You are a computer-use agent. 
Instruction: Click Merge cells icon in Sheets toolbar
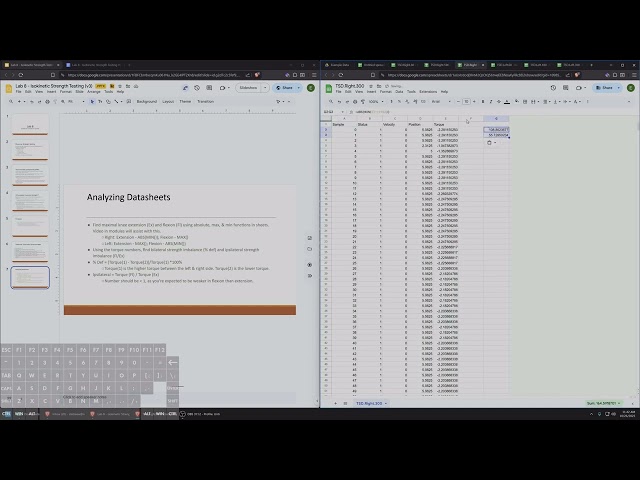pyautogui.click(x=533, y=101)
